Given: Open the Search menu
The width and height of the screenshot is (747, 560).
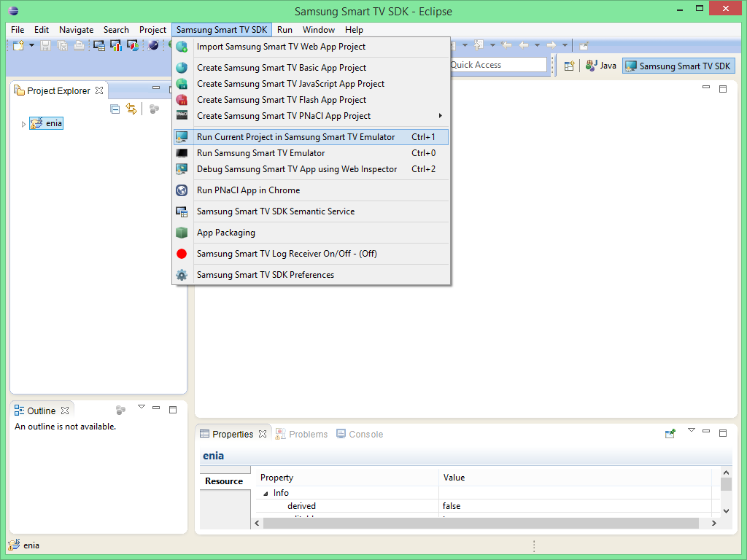Looking at the screenshot, I should click(116, 29).
